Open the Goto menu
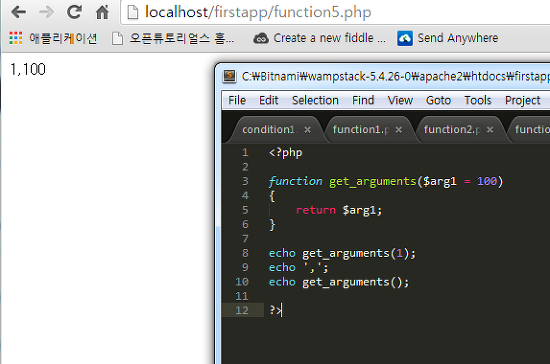Image resolution: width=550 pixels, height=364 pixels. click(x=438, y=101)
